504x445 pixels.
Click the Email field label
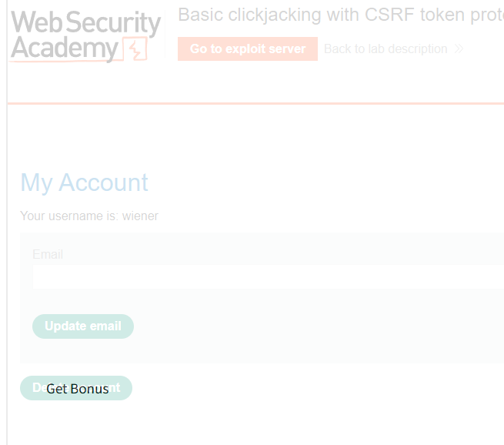click(x=48, y=254)
